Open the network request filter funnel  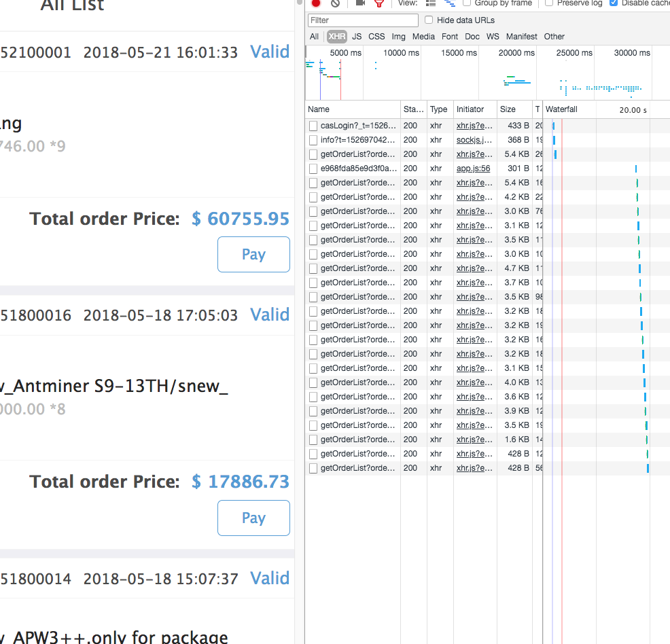pyautogui.click(x=379, y=3)
